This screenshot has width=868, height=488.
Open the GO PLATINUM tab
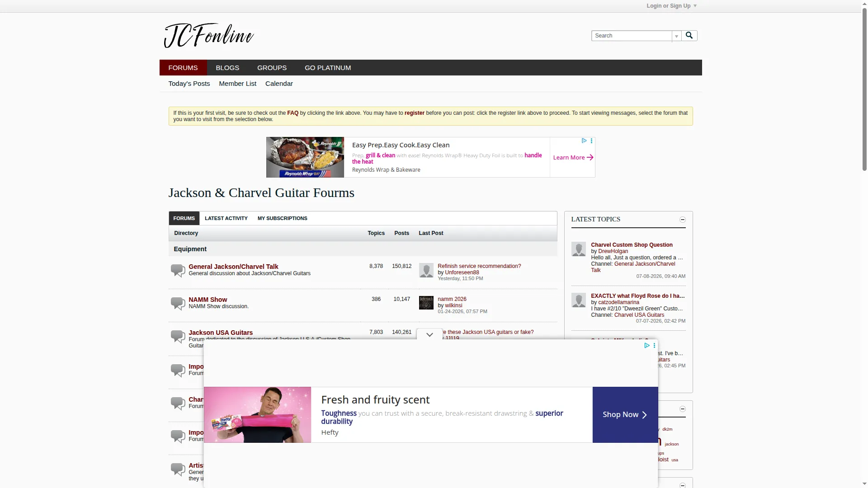[328, 68]
